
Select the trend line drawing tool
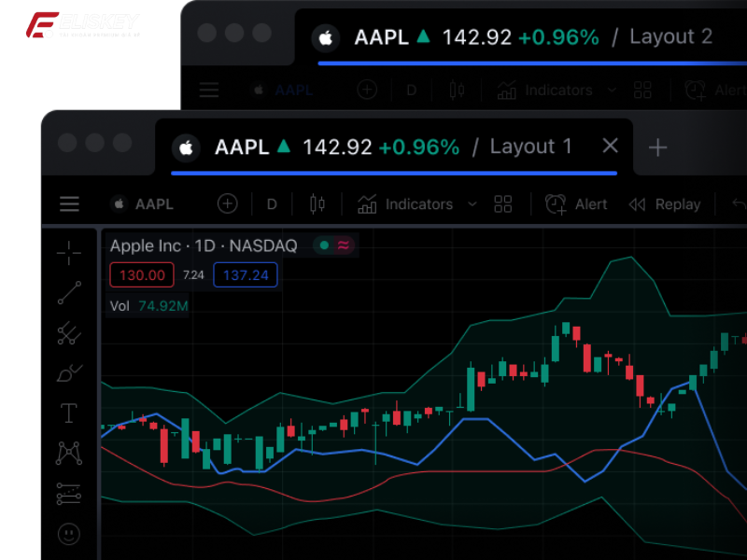68,293
